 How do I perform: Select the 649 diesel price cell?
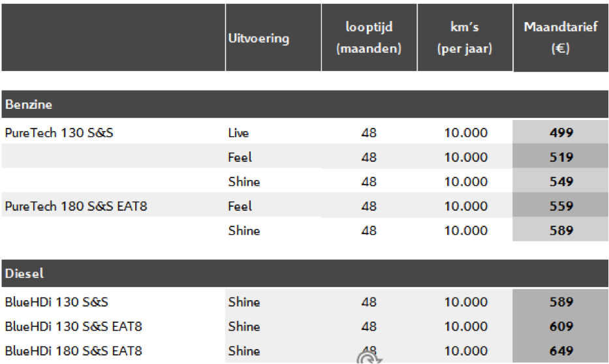coord(561,350)
